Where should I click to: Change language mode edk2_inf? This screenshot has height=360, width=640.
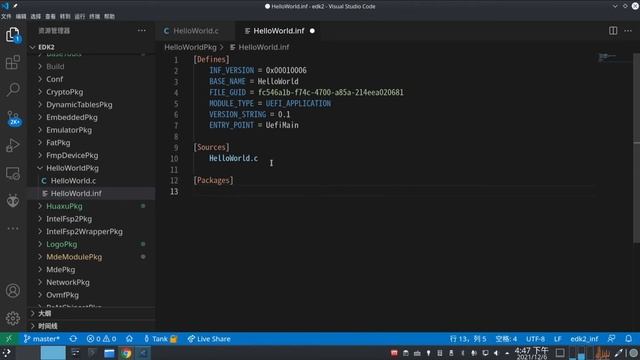pos(584,339)
